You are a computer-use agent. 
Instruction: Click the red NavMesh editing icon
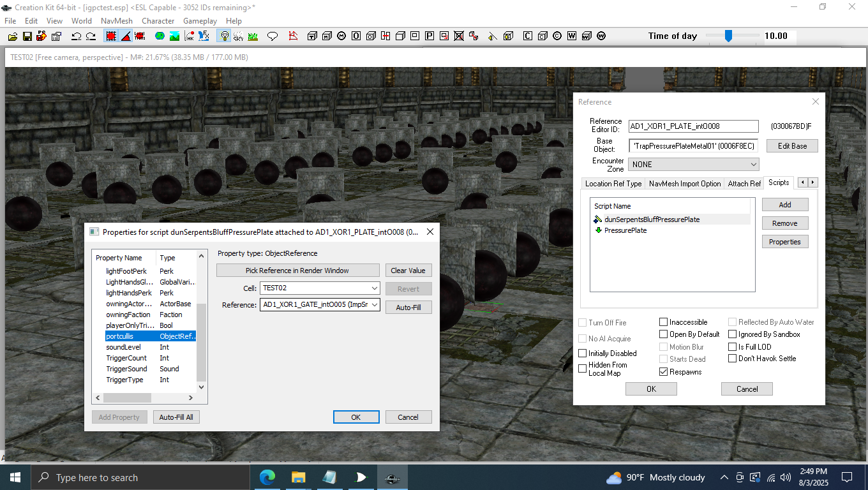click(293, 36)
